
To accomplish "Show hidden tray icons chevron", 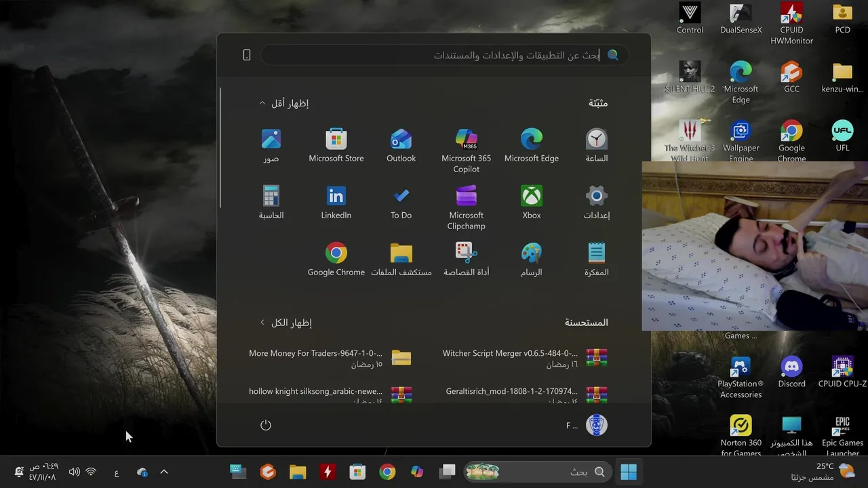I will tap(163, 472).
